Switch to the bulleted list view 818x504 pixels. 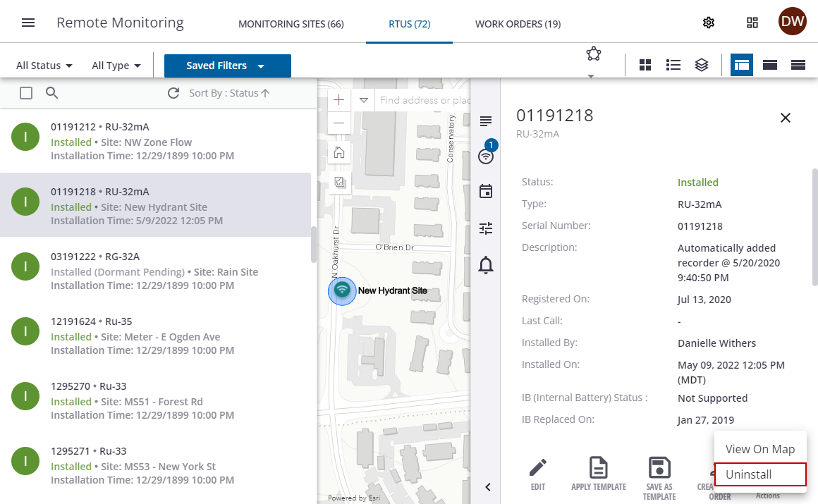673,65
